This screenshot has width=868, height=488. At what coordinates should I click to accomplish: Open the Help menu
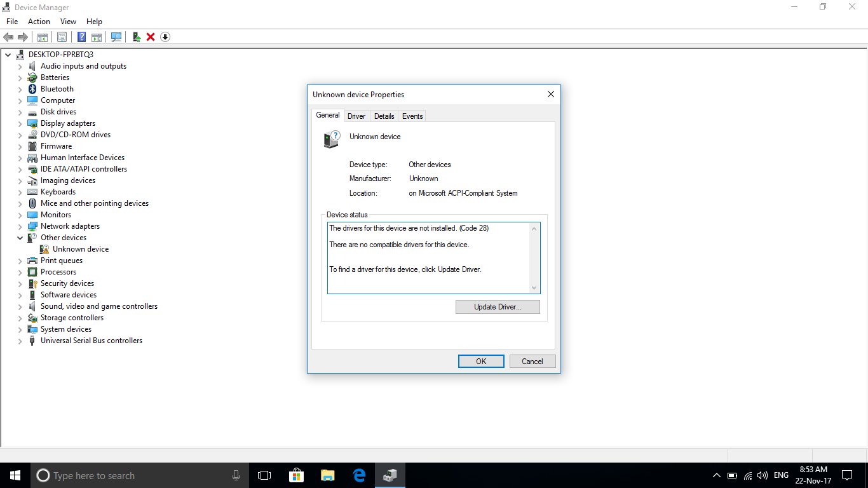pos(94,22)
